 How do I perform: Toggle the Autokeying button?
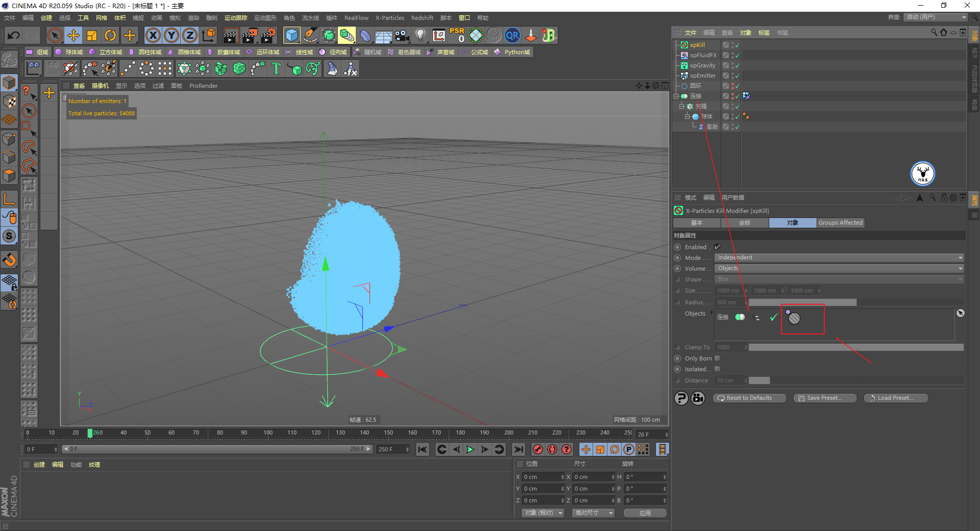tap(552, 449)
